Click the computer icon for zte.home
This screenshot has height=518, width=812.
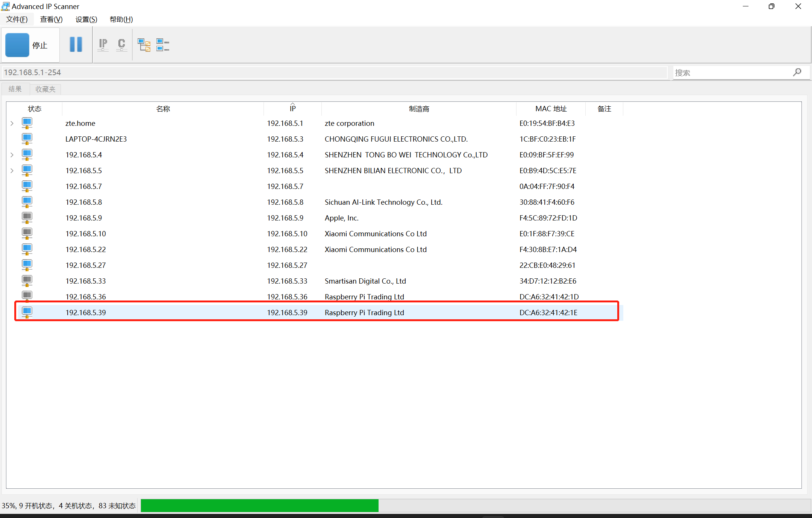click(x=27, y=123)
